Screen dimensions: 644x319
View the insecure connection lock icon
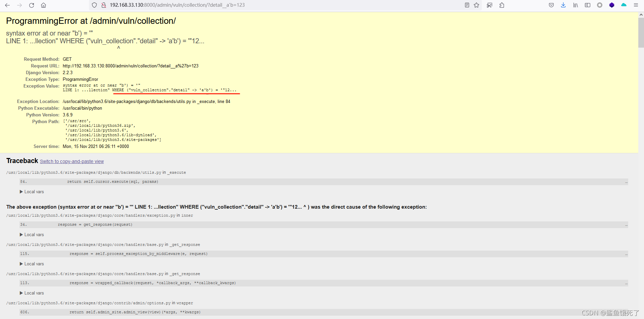(x=104, y=5)
